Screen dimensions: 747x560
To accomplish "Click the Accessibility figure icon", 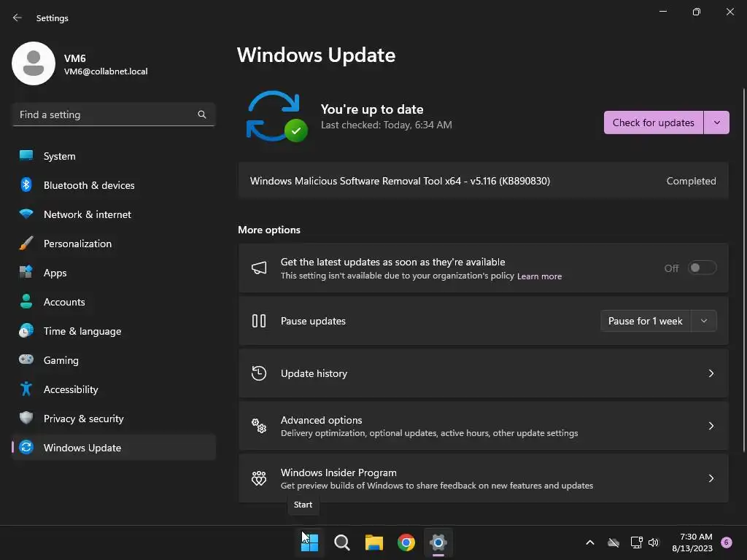I will [x=26, y=389].
